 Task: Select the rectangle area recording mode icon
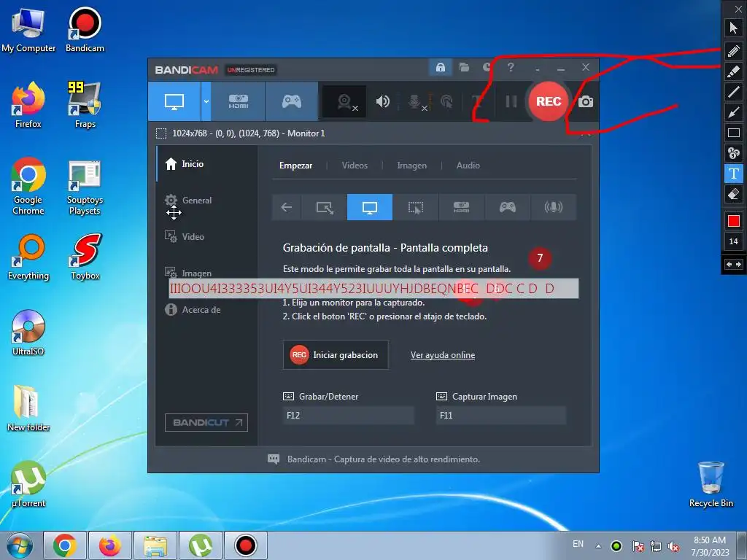tap(325, 207)
